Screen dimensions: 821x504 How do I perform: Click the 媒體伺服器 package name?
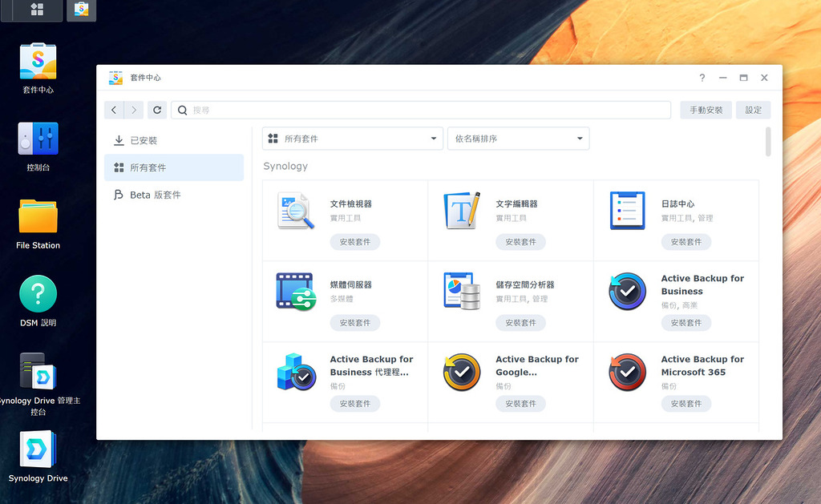tap(351, 284)
